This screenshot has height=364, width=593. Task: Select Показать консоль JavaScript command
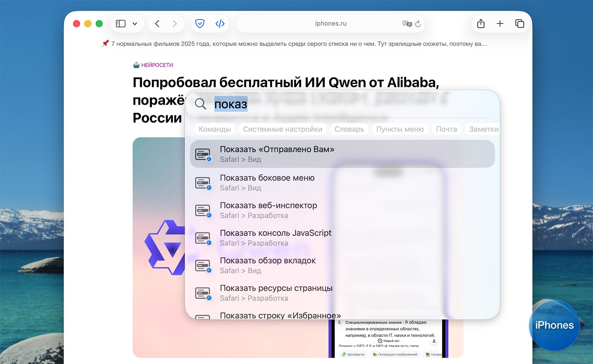[275, 238]
